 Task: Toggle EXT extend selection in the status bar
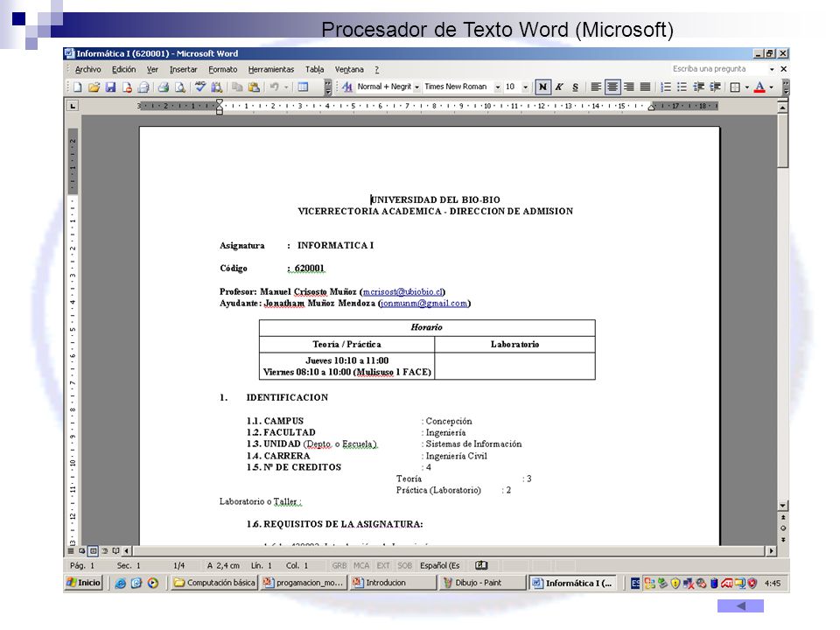383,566
